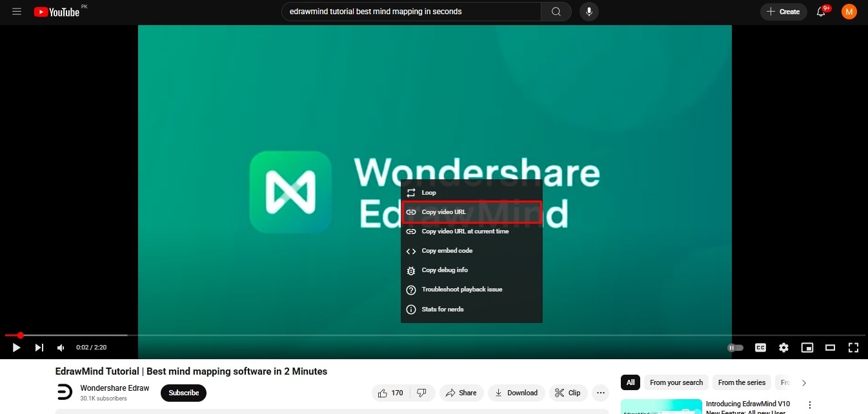This screenshot has width=868, height=414.
Task: Select Loop in context menu
Action: [x=472, y=192]
